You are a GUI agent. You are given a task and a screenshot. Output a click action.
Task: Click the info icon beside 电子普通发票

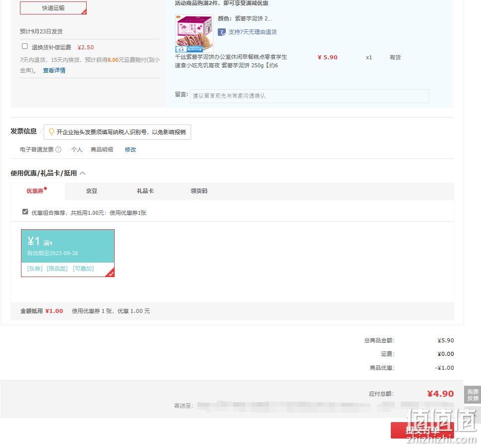pos(58,149)
